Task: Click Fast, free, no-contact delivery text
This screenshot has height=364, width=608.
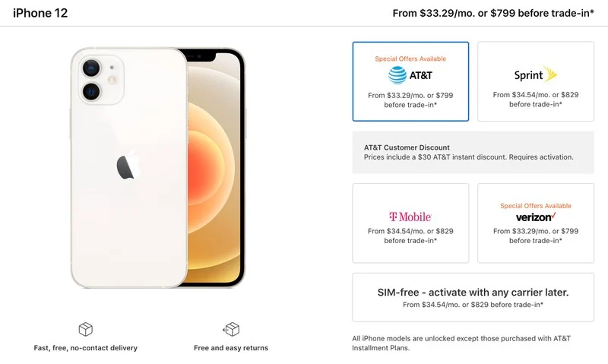Action: [86, 348]
